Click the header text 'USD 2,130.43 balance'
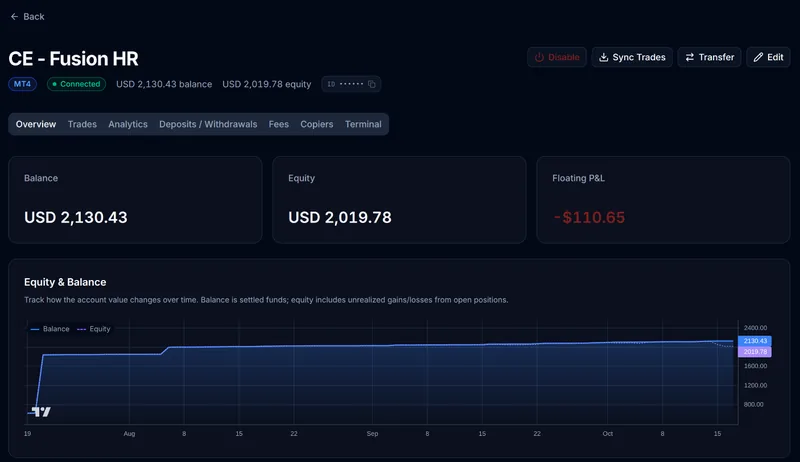Screen dimensions: 800x462 tap(164, 84)
